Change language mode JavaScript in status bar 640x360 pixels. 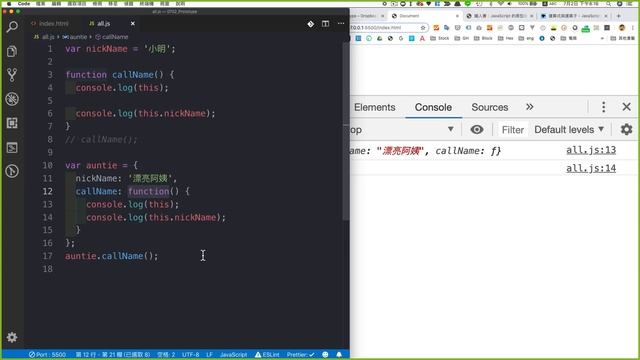click(x=233, y=354)
